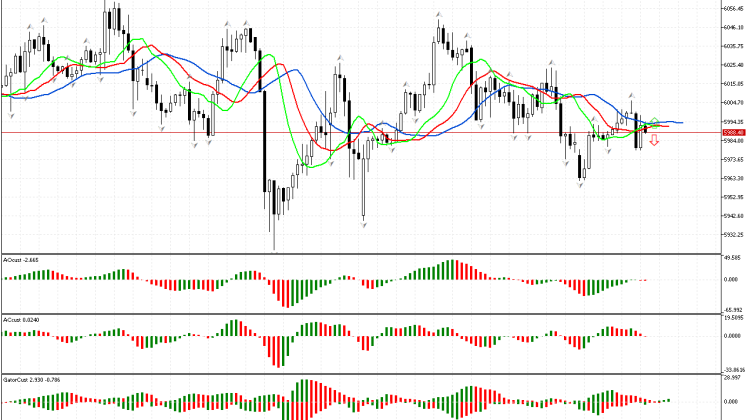Click the 19.5095 value on ACcust scale
This screenshot has width=752, height=420.
click(735, 320)
